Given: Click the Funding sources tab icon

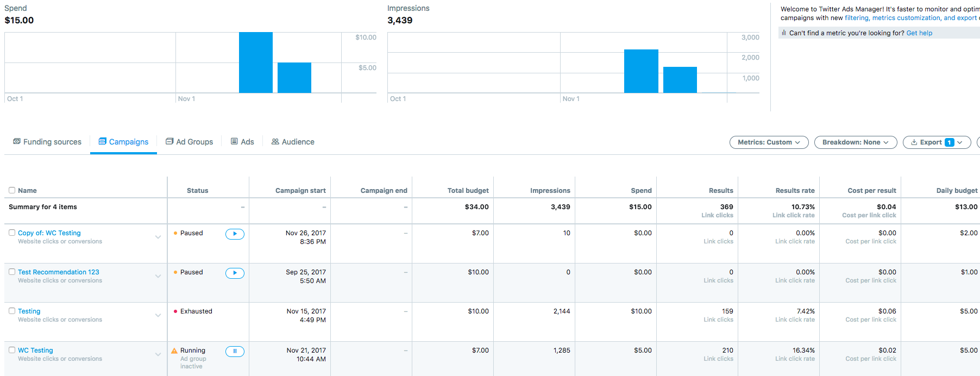Looking at the screenshot, I should click(x=17, y=141).
